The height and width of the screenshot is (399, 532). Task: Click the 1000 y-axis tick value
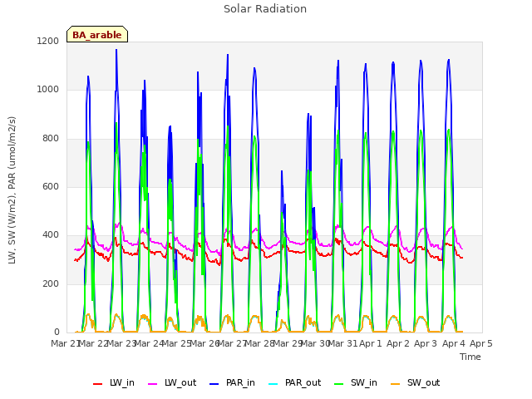pyautogui.click(x=48, y=90)
